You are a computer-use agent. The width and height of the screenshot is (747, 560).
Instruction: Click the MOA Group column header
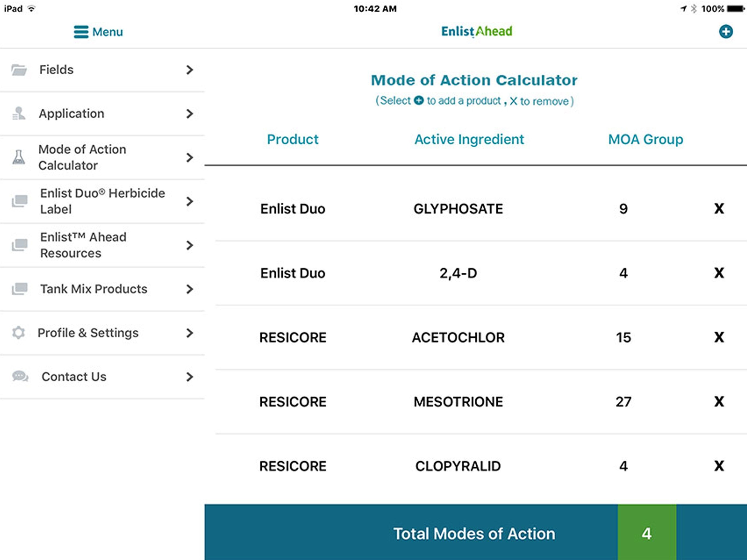tap(646, 139)
